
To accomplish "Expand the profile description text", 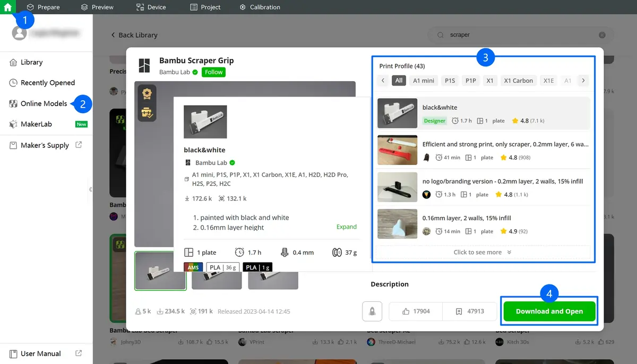I will click(346, 227).
